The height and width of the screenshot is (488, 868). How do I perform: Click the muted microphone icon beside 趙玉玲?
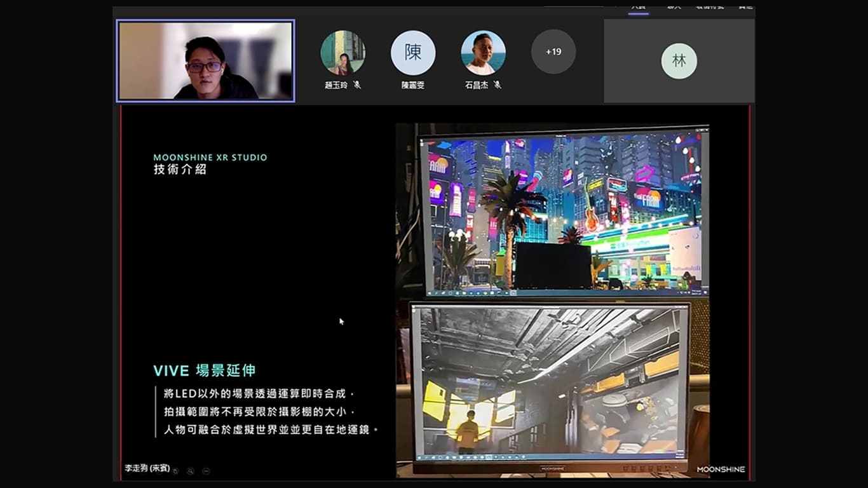coord(357,85)
